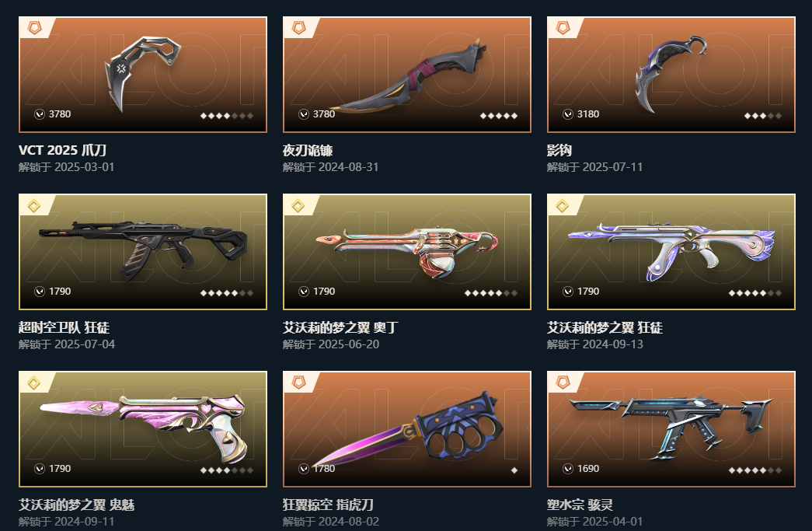The image size is (812, 531).
Task: Click the 狂翼掠空 指虎刀 title text
Action: 329,505
